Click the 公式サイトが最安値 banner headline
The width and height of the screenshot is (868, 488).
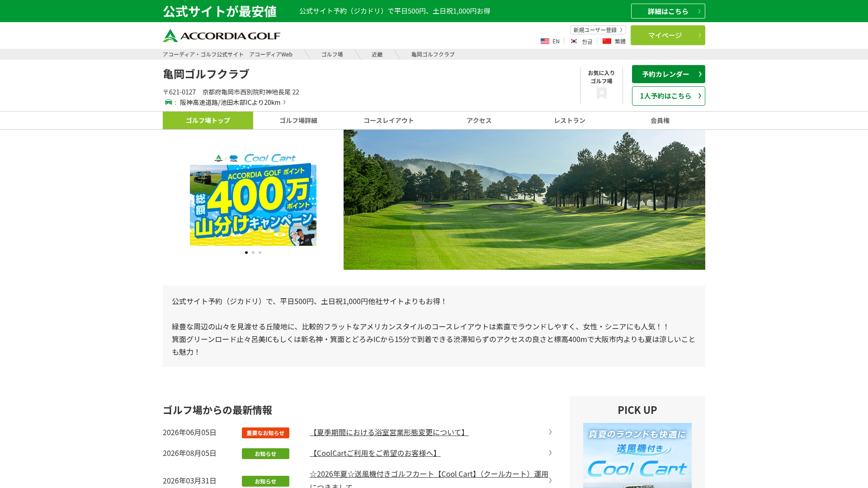coord(220,11)
